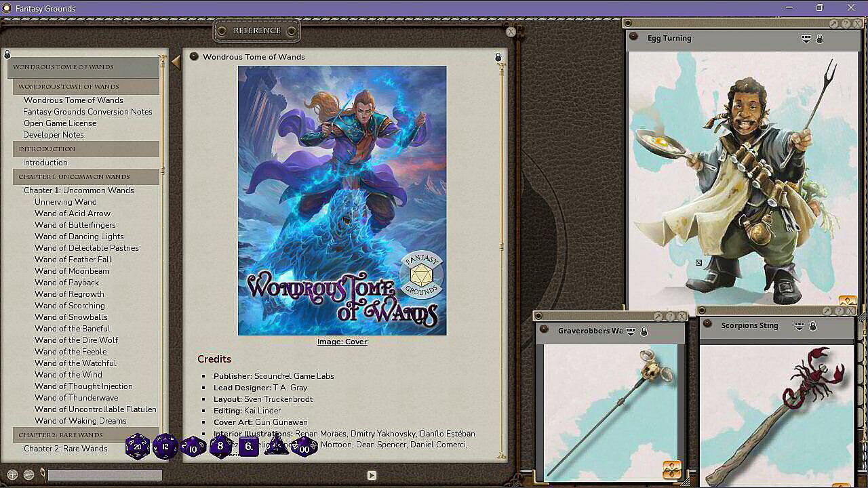The image size is (868, 488).
Task: Click the orange move icon on Graverobbers Wand image
Action: 672,469
